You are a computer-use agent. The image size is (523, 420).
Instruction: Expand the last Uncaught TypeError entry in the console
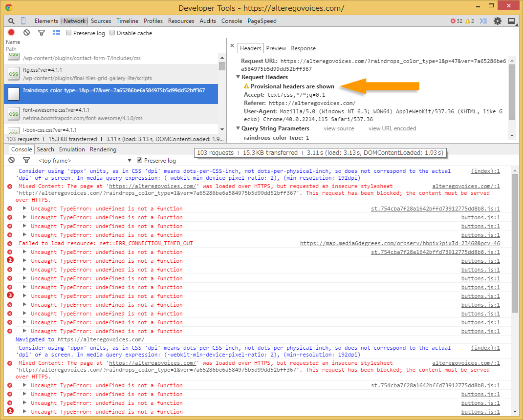pos(24,411)
